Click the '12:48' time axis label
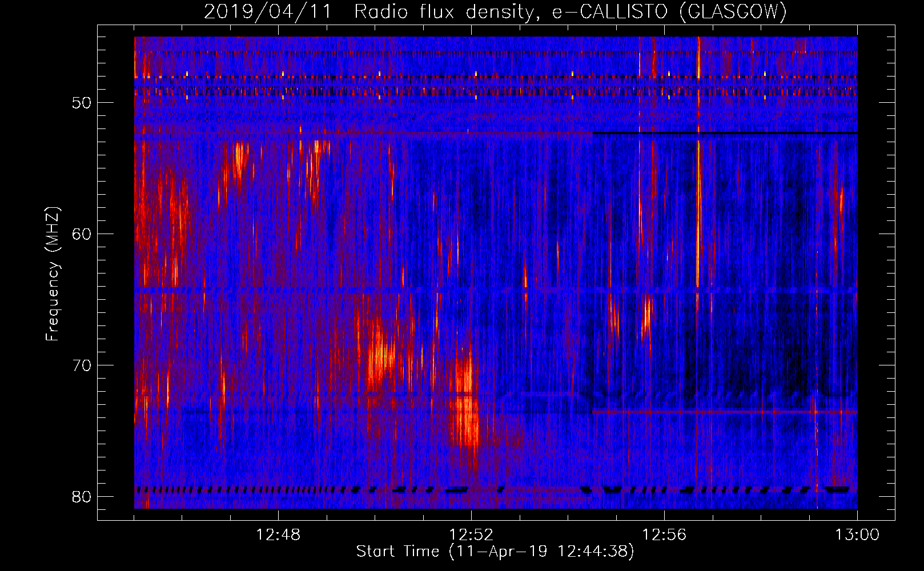The height and width of the screenshot is (571, 924). [278, 535]
